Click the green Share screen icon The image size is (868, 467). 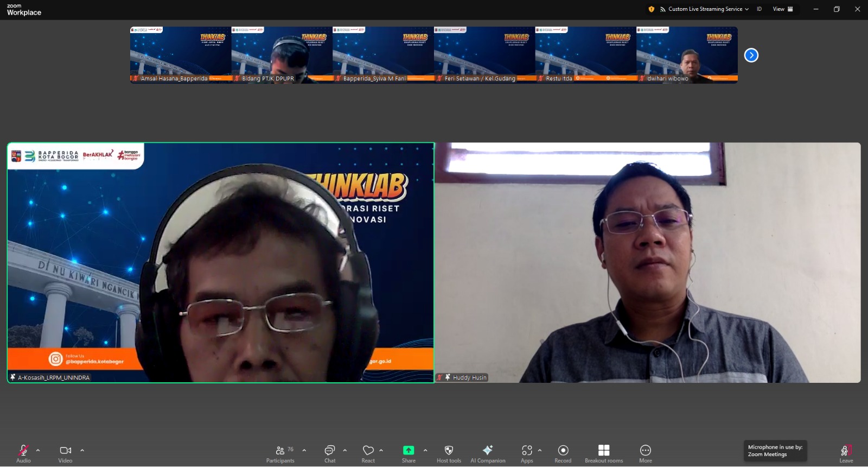[x=409, y=450]
